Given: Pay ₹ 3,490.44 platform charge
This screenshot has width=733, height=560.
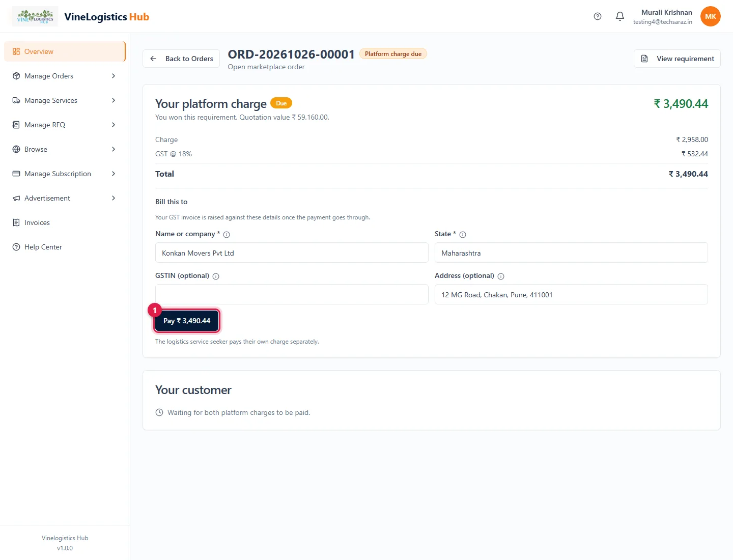Looking at the screenshot, I should pos(187,321).
